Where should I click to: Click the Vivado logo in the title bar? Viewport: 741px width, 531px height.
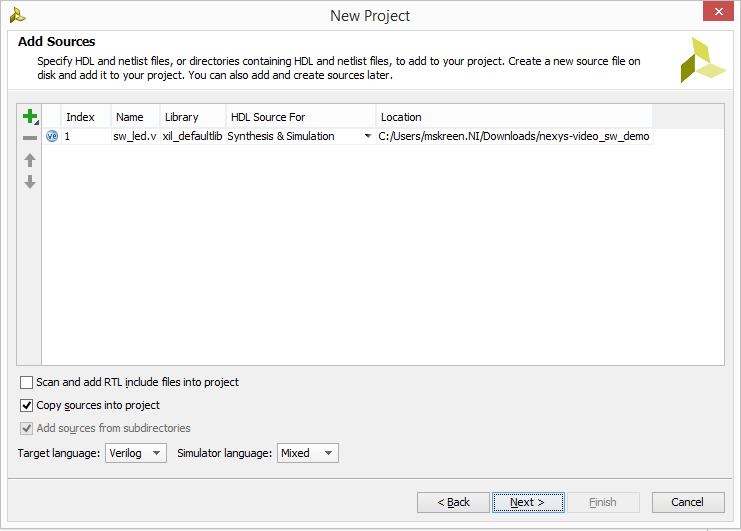tap(17, 15)
